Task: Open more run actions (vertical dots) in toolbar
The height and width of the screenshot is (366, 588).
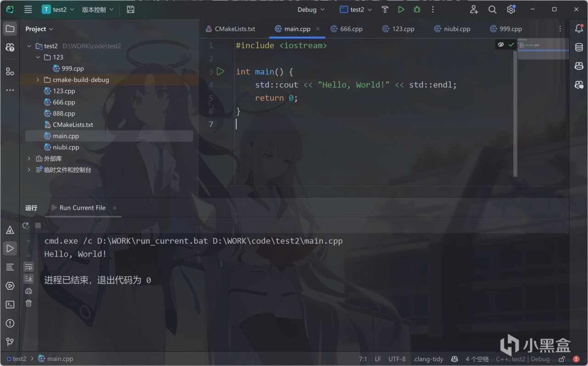Action: 433,9
